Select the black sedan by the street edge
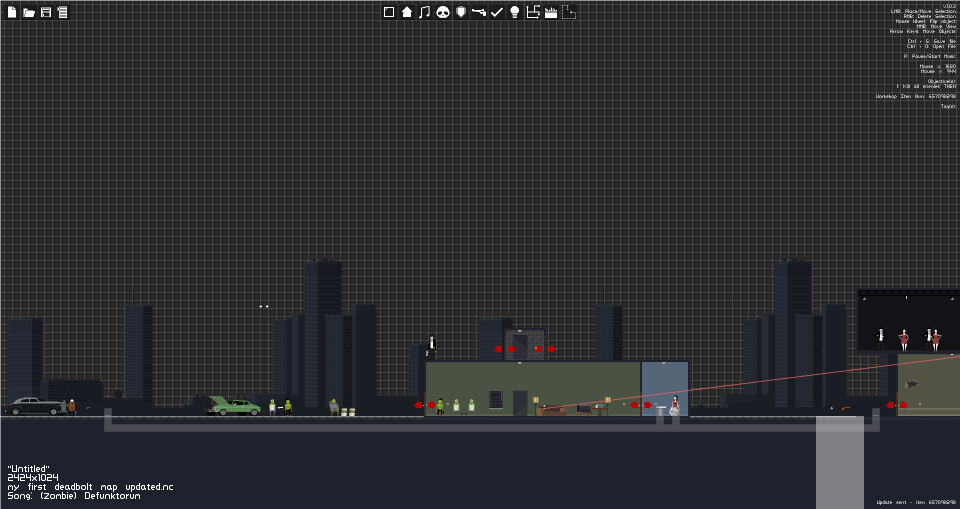 click(34, 406)
